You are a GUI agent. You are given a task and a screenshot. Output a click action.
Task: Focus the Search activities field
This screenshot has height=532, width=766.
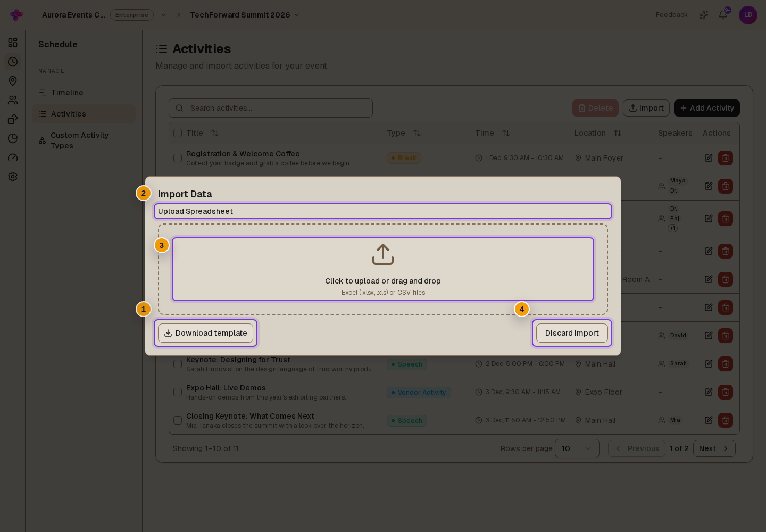271,108
